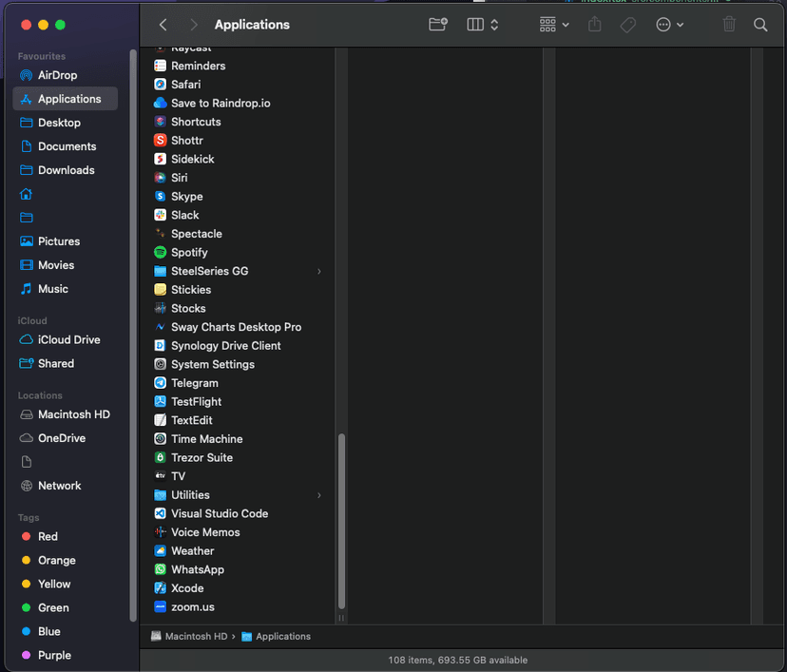
Task: Select Applications in the sidebar
Action: (66, 99)
